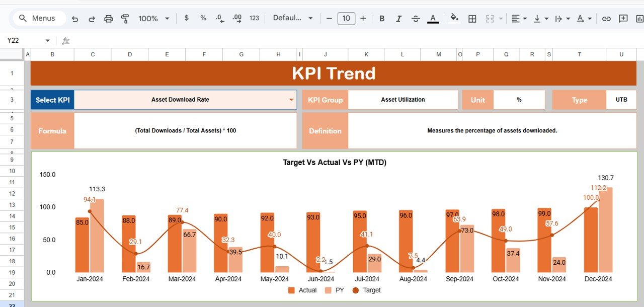Screen dimensions: 644x307
Task: Toggle Strikethrough formatting
Action: coord(416,18)
